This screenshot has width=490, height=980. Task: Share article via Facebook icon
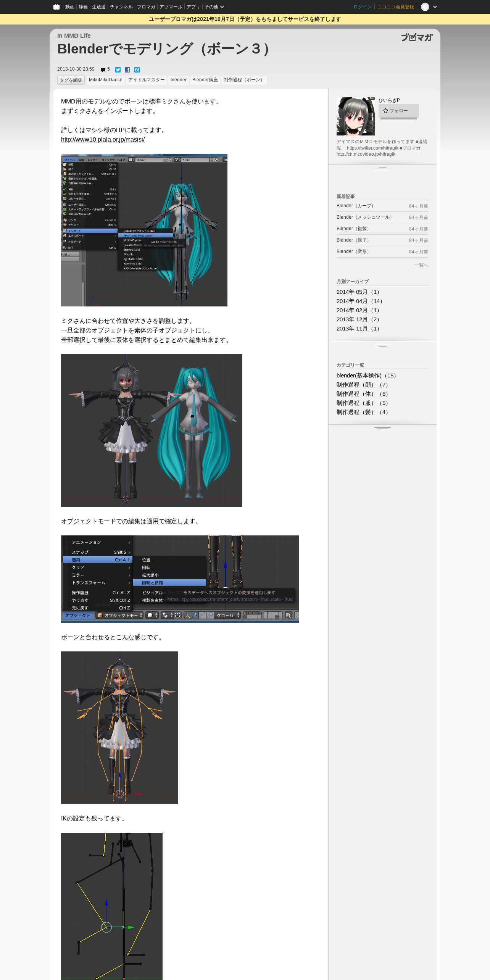(x=127, y=70)
